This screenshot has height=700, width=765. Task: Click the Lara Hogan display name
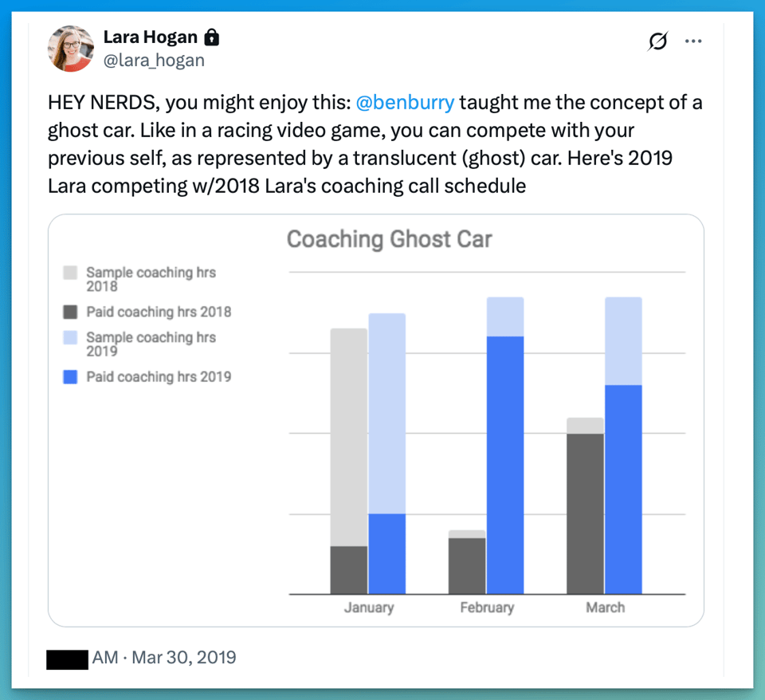pyautogui.click(x=151, y=37)
